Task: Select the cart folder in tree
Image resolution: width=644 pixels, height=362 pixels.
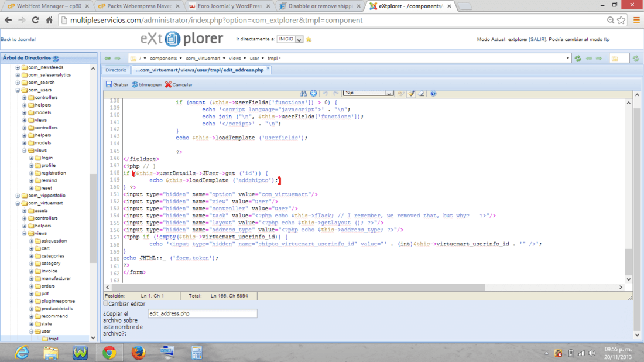Action: (46, 248)
